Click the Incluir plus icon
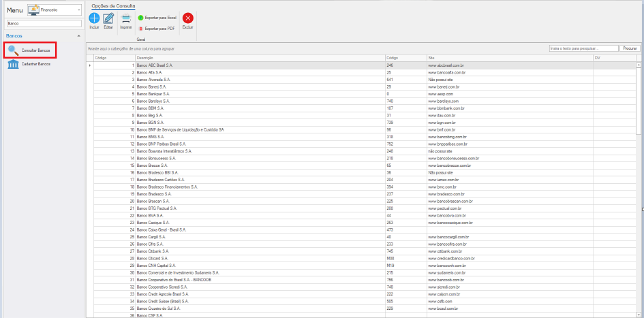The height and width of the screenshot is (318, 644). click(x=94, y=18)
